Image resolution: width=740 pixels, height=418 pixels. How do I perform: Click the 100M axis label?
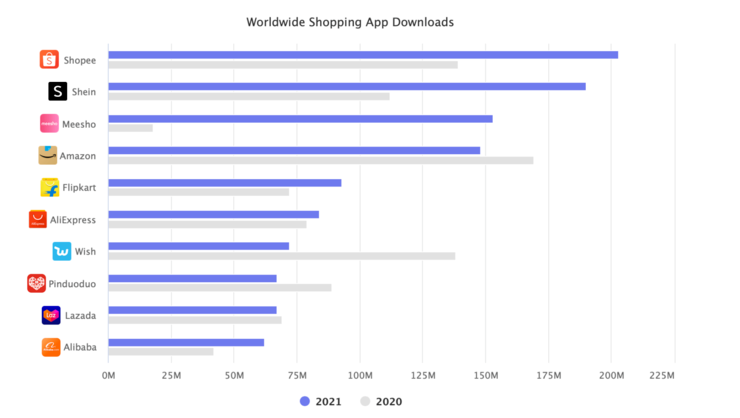coord(360,376)
